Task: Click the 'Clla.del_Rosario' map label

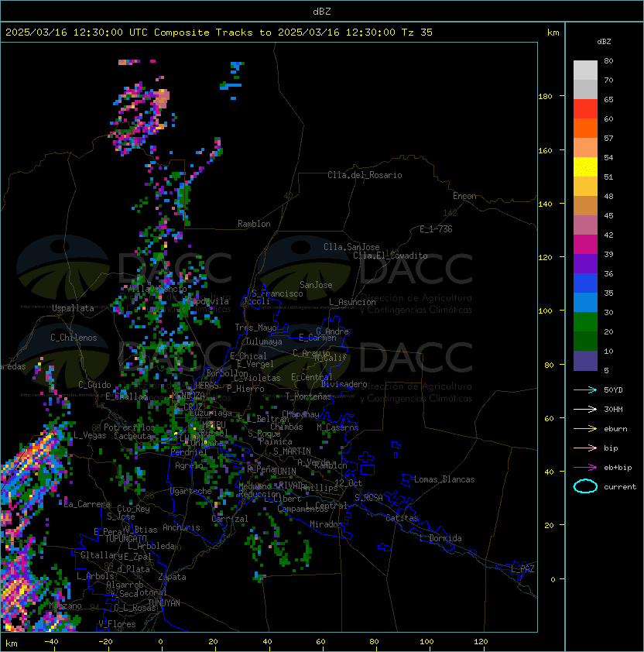Action: coord(365,175)
